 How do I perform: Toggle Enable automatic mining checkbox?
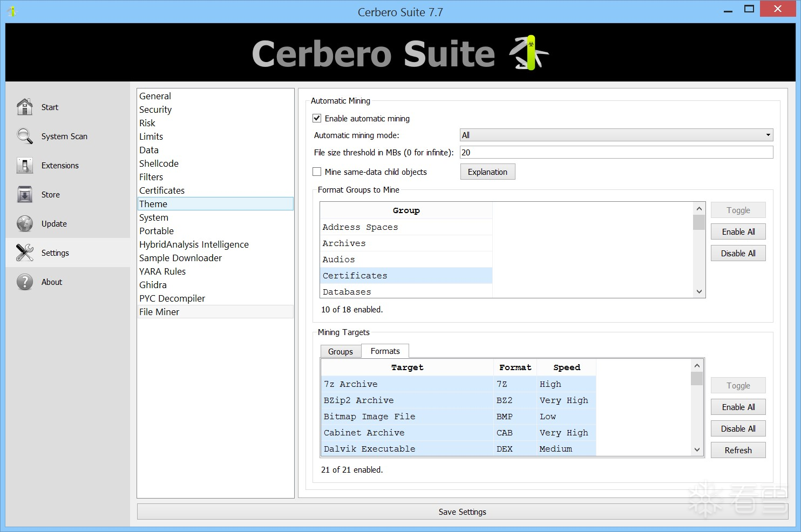pyautogui.click(x=317, y=118)
